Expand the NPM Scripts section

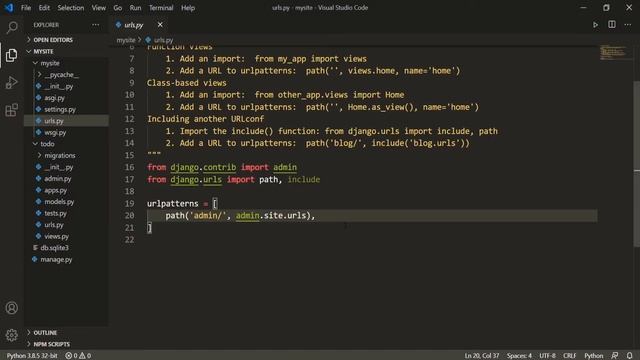(x=66, y=344)
